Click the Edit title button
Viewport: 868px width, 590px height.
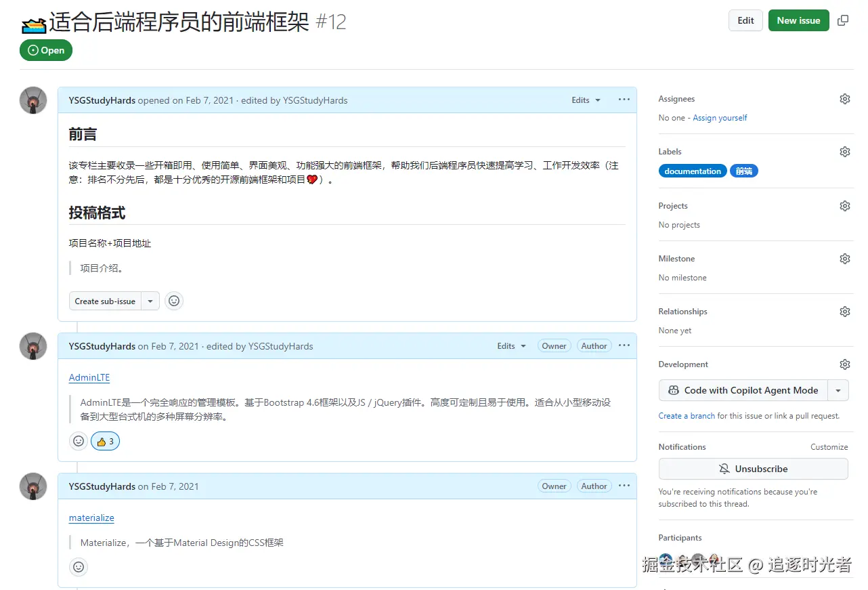click(745, 20)
